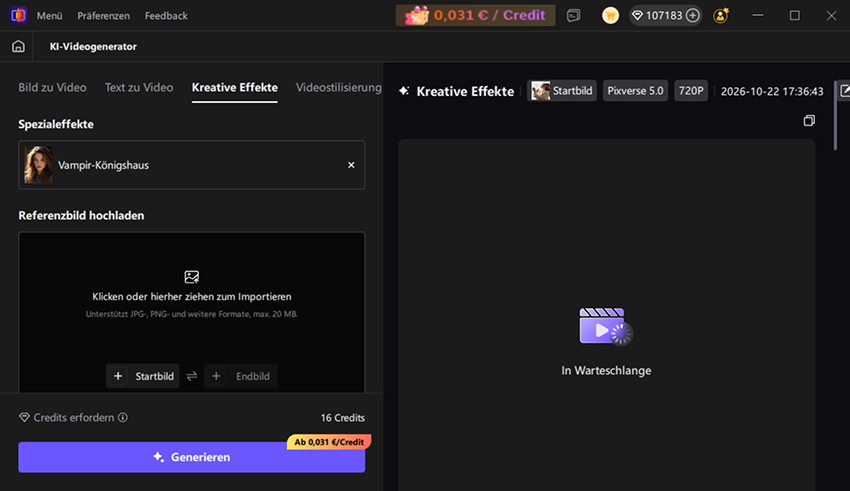Screen dimensions: 850x491
Task: Click the queued video clapperboard icon
Action: tap(606, 326)
